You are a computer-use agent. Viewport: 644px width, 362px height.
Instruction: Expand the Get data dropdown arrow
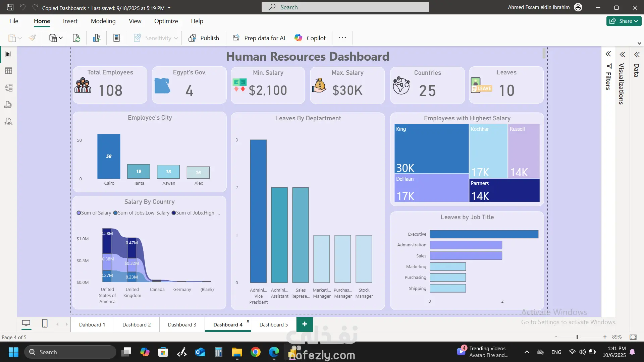click(x=61, y=38)
